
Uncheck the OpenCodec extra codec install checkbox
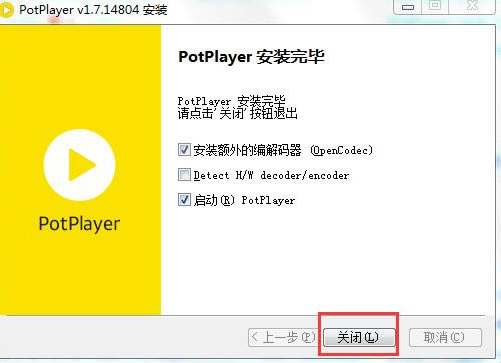(184, 150)
